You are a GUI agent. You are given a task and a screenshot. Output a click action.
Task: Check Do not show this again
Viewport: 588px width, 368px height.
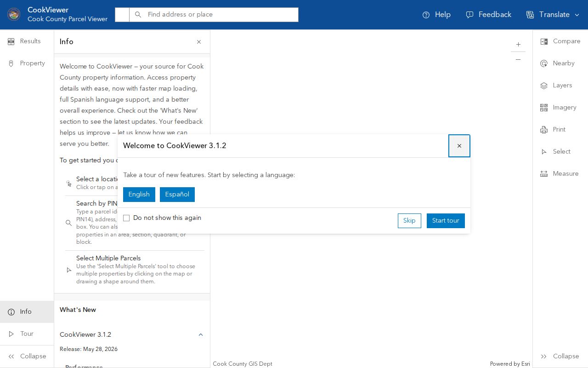[x=126, y=218]
